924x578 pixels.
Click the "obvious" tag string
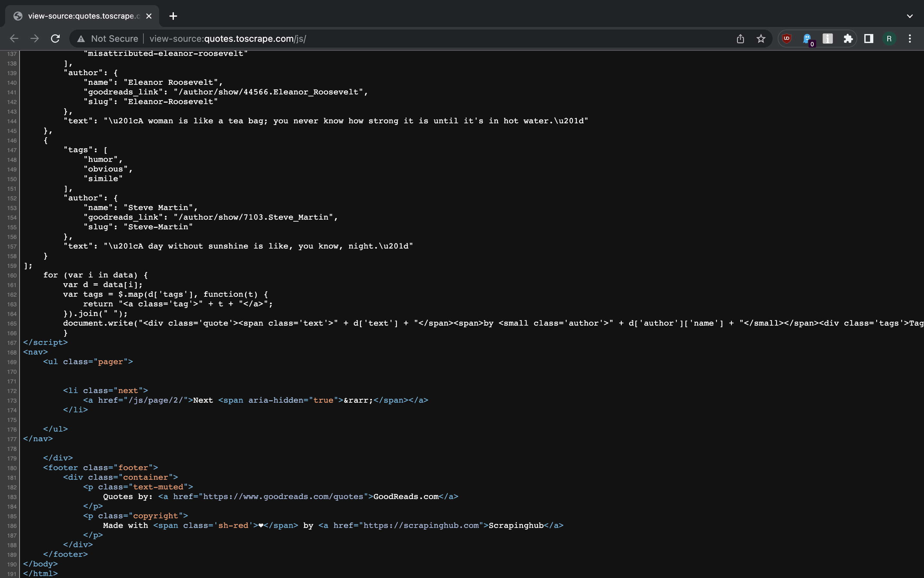[x=106, y=169]
